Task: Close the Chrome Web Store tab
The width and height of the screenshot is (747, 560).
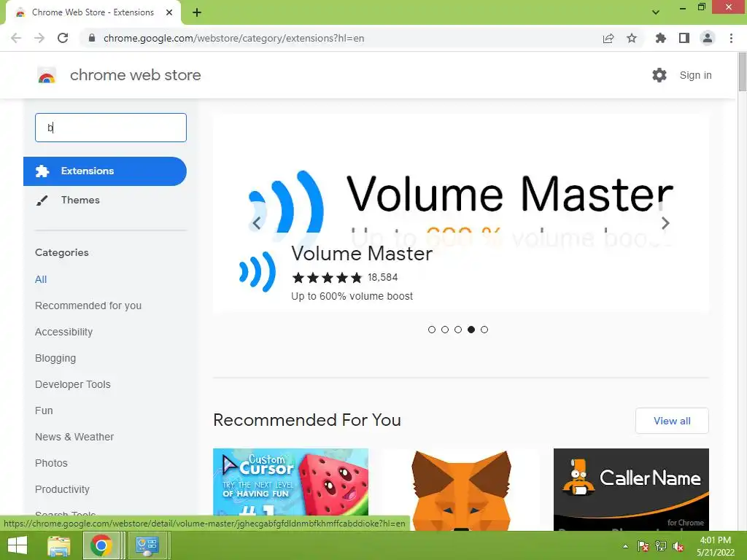Action: click(x=169, y=12)
